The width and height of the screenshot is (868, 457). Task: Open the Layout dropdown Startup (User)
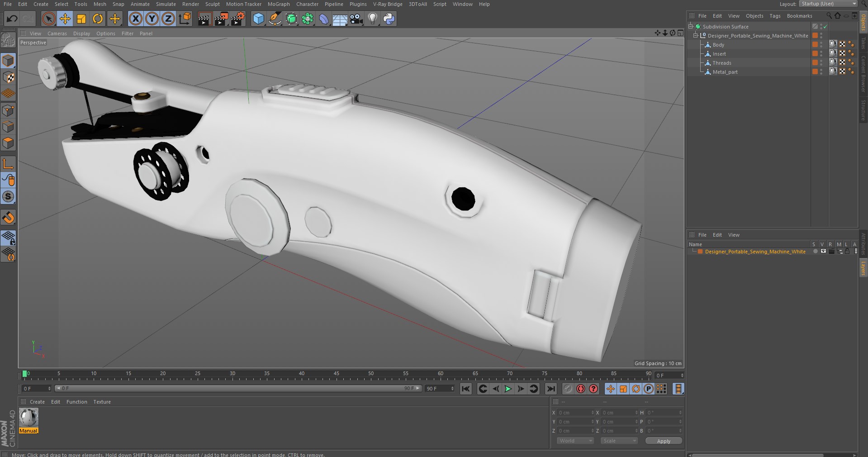828,4
